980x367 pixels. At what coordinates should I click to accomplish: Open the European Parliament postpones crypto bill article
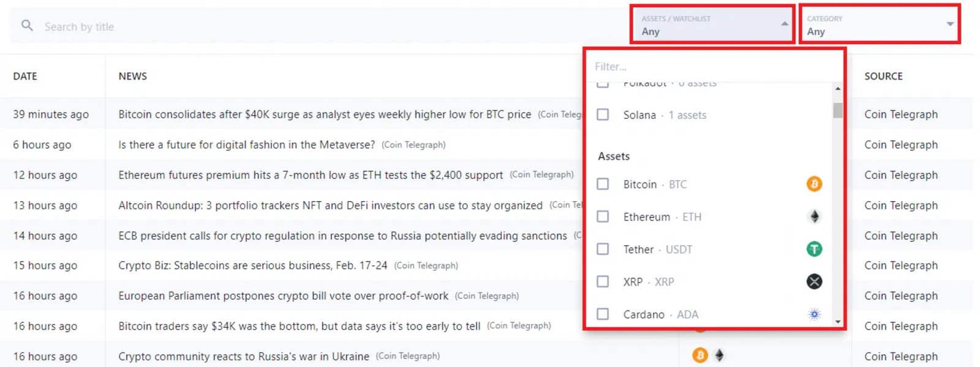coord(283,295)
